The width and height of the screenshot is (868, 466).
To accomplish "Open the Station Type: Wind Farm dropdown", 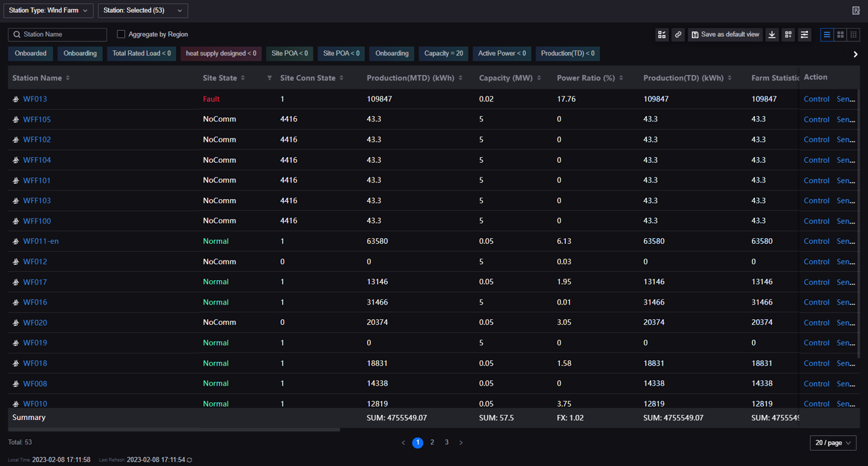I will (x=49, y=10).
